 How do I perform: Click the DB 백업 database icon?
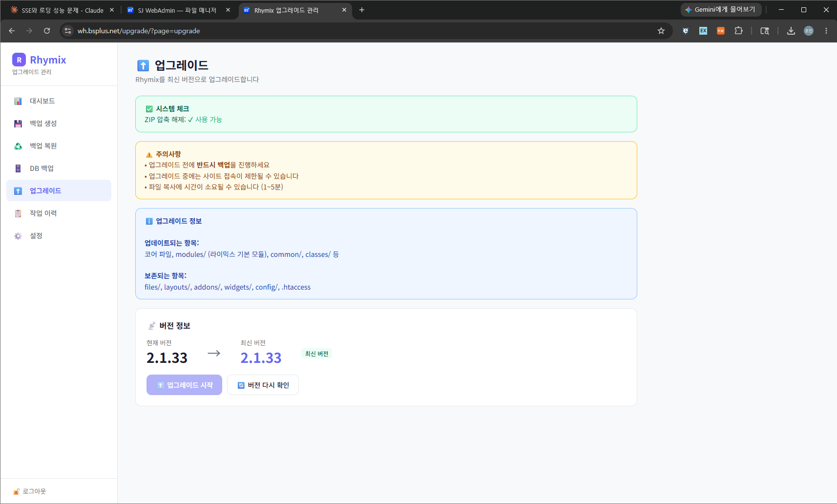point(18,168)
